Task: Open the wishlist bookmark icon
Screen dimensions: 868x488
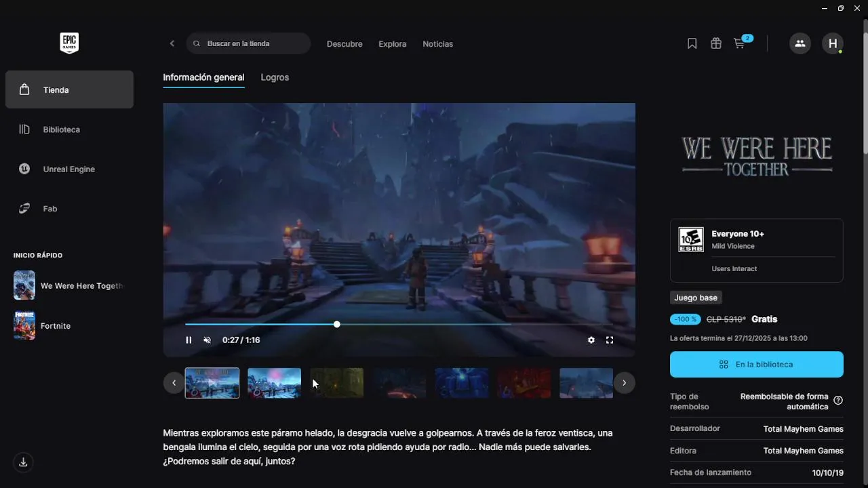Action: pyautogui.click(x=692, y=43)
